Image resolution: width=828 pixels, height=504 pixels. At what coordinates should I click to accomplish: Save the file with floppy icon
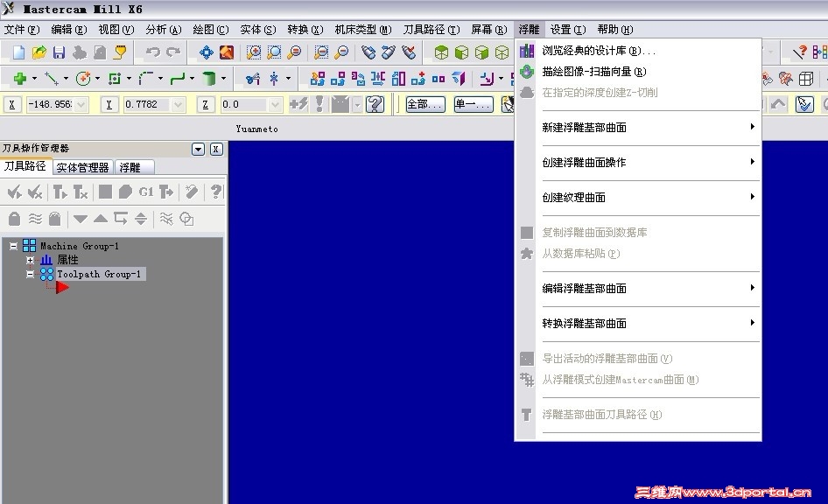point(60,52)
